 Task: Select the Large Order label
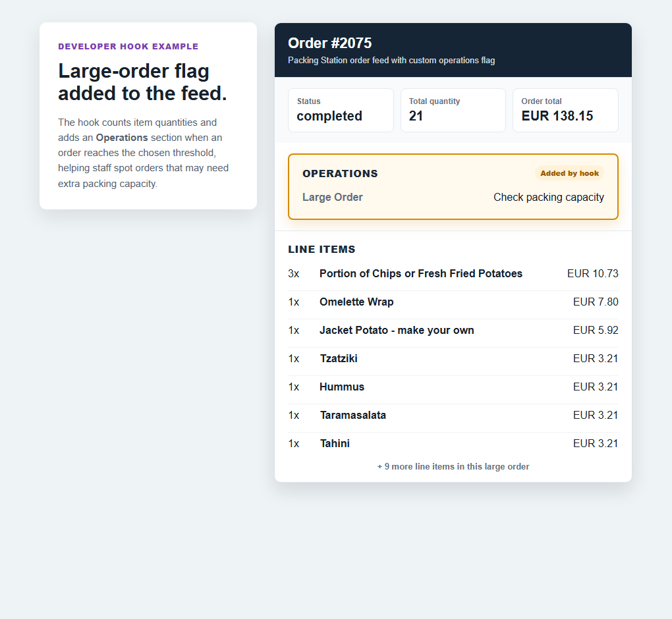coord(333,197)
